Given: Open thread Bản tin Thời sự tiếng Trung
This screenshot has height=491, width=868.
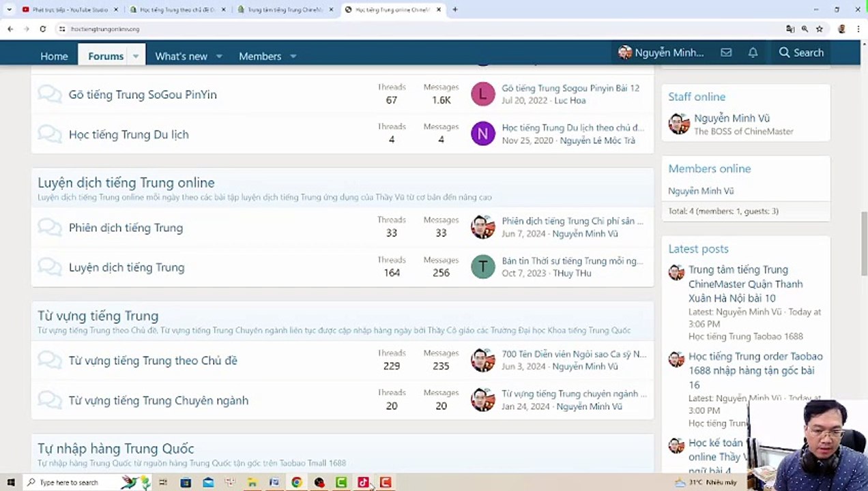Looking at the screenshot, I should coord(573,261).
